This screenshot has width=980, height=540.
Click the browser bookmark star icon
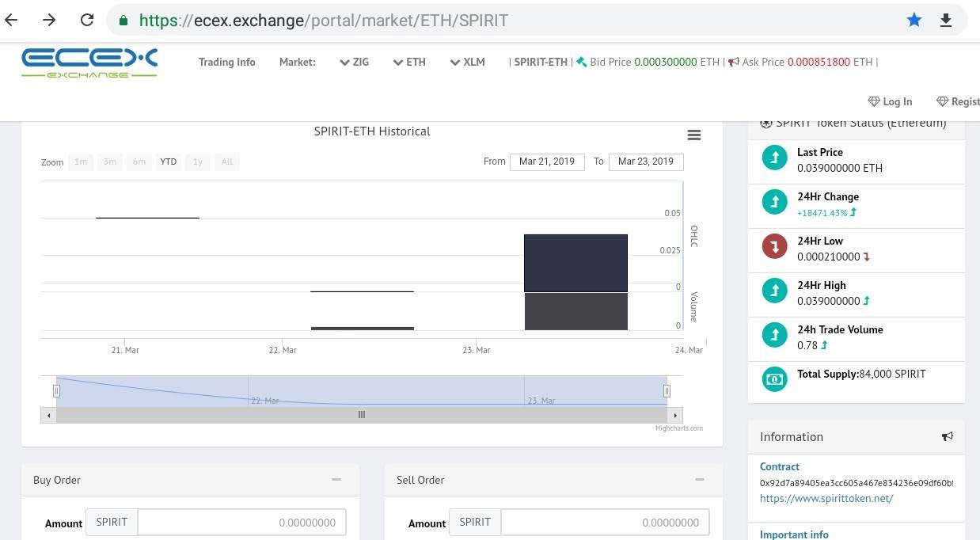(x=914, y=21)
